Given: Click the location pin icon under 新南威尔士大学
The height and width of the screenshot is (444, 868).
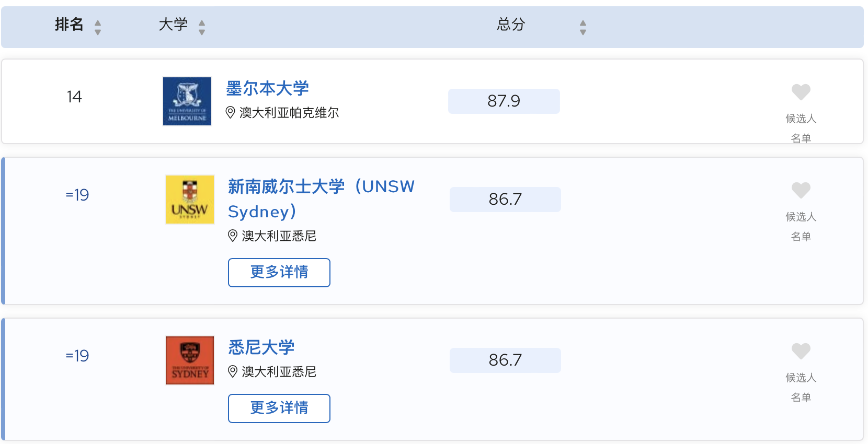Looking at the screenshot, I should (233, 236).
